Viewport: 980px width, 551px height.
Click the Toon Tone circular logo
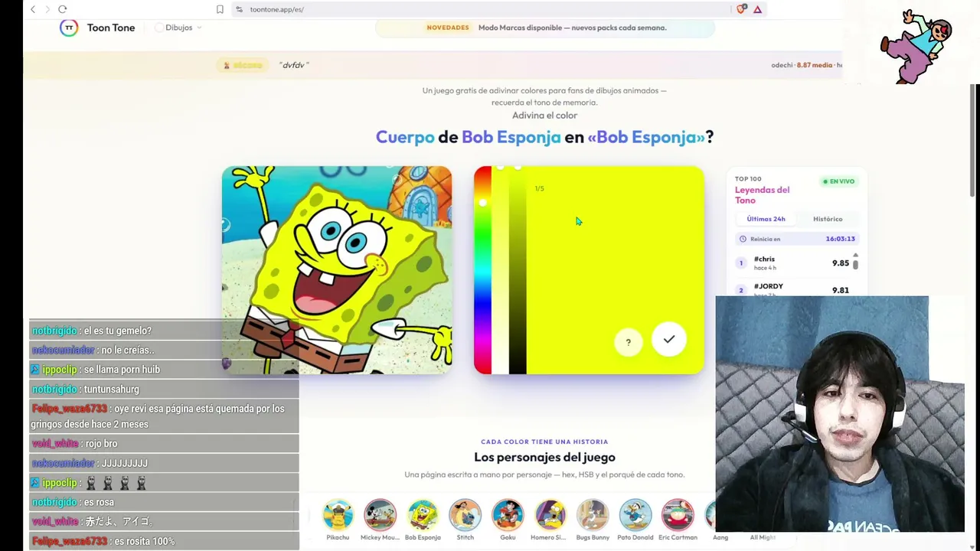(x=69, y=28)
